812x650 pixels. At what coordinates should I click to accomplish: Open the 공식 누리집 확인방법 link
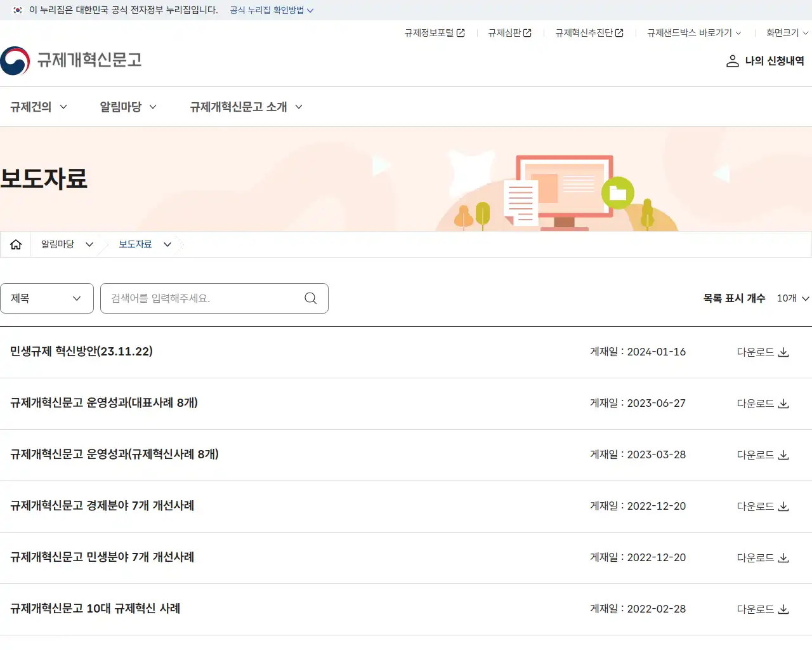266,10
